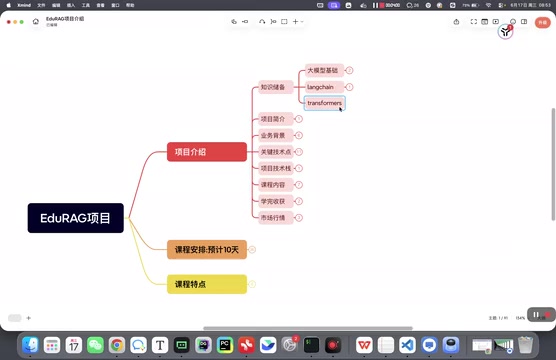Image resolution: width=556 pixels, height=360 pixels.
Task: Expand collapsed children of 关键技术点
Action: [299, 152]
